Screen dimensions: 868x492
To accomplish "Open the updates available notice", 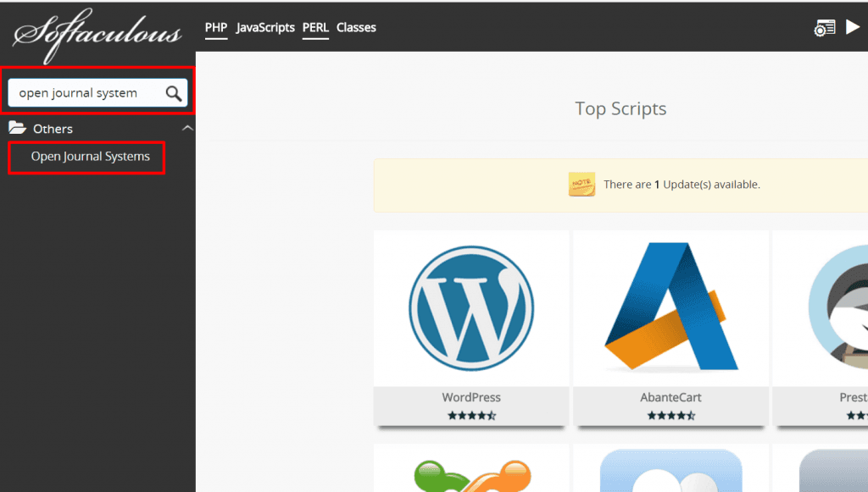I will tap(682, 185).
